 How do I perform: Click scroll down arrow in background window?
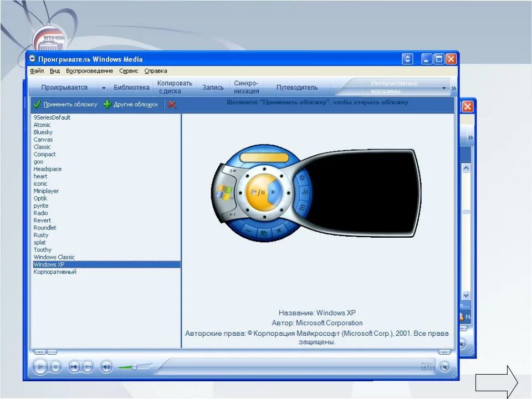tap(466, 295)
